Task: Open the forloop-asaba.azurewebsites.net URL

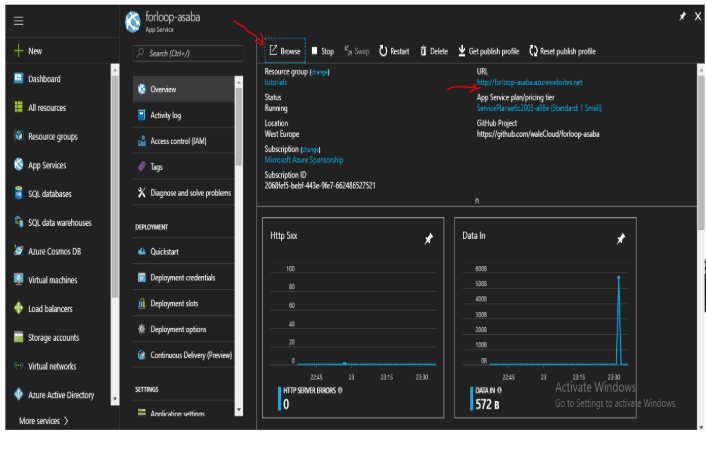Action: (x=530, y=82)
